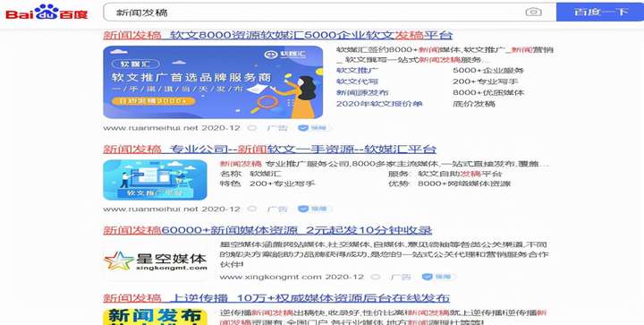Click the 逆传播新闻发稿出稿快 description text
The image size is (644, 325).
coord(383,317)
